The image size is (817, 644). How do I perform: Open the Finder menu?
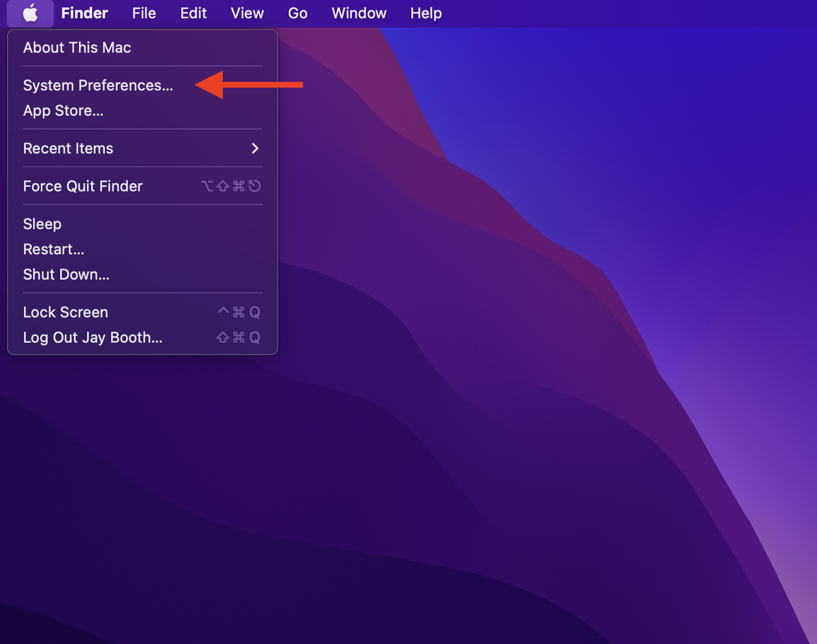[84, 13]
